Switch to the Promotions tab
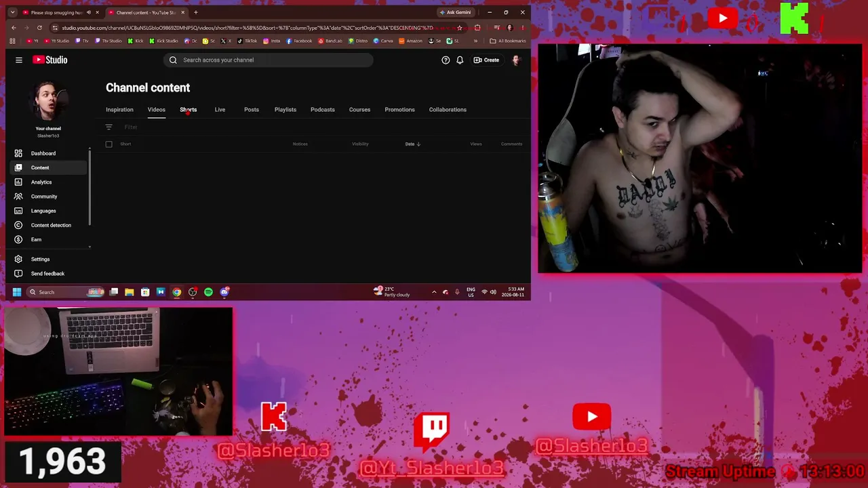This screenshot has height=488, width=868. click(x=399, y=110)
